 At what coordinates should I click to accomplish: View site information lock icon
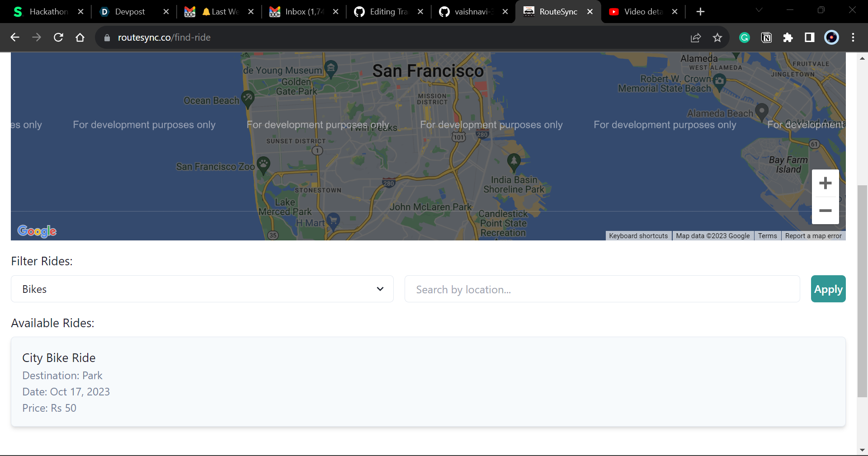point(107,38)
